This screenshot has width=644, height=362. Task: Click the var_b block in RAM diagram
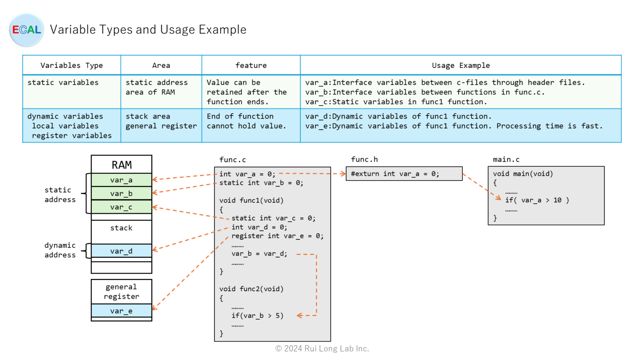(122, 193)
